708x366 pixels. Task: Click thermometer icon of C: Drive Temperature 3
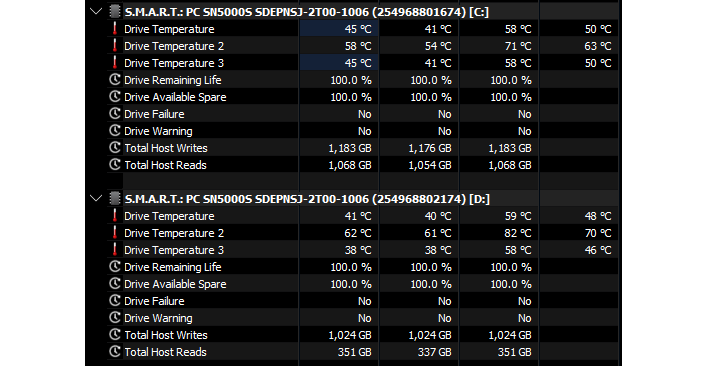coord(115,63)
